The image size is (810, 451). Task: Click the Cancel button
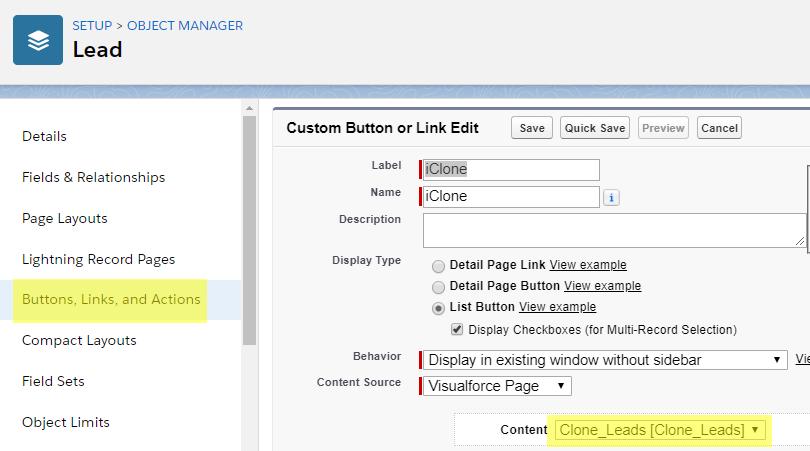tap(719, 128)
